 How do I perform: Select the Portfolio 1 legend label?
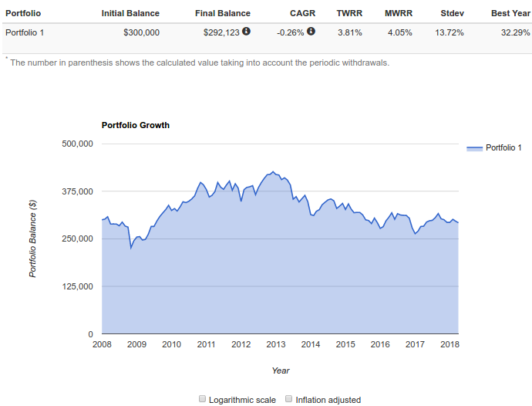pos(503,147)
